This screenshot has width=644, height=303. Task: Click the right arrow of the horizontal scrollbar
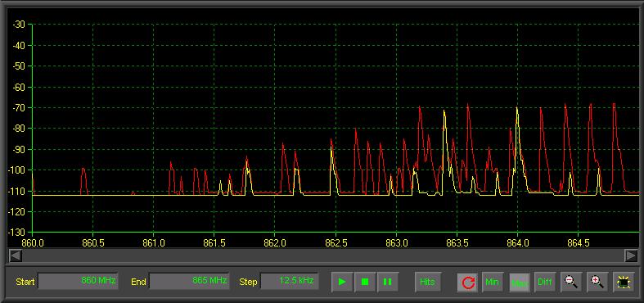(631, 256)
